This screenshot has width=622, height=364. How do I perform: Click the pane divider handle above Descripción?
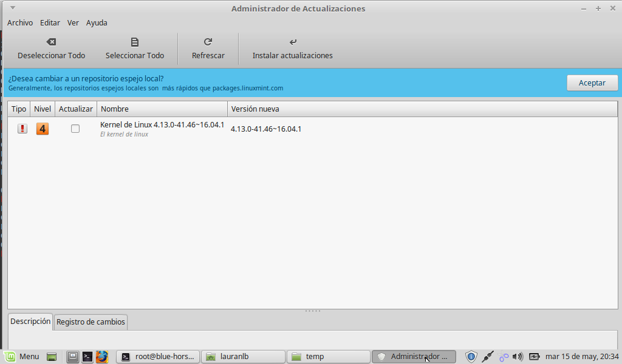tap(312, 311)
